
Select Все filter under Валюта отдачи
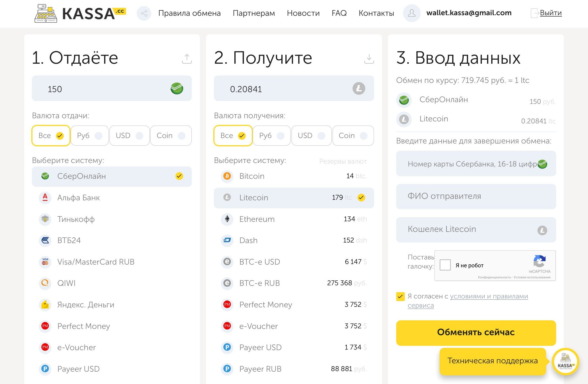(51, 135)
